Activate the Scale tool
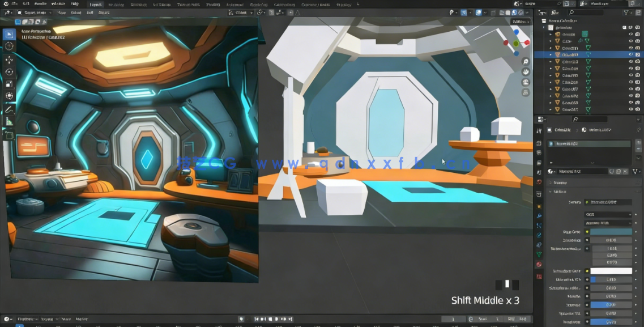The width and height of the screenshot is (644, 327). (9, 84)
